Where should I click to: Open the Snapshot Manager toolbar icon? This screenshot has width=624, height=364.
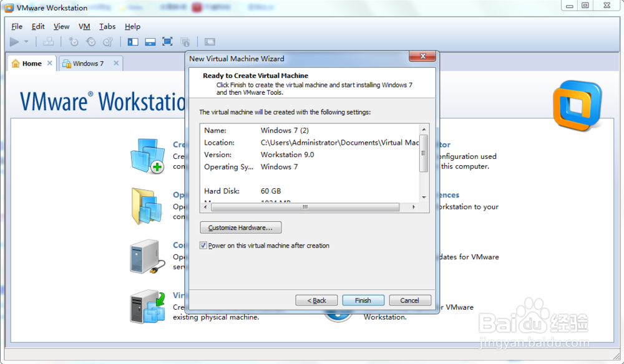point(107,42)
